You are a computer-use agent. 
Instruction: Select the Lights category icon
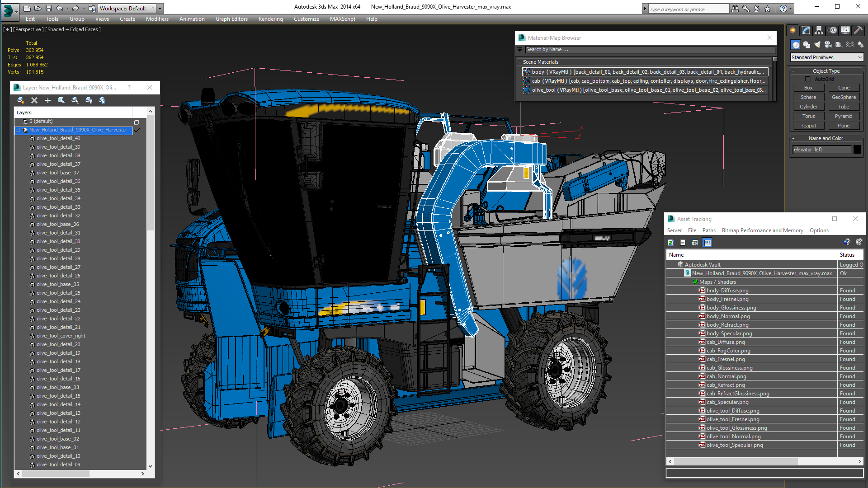pos(817,45)
